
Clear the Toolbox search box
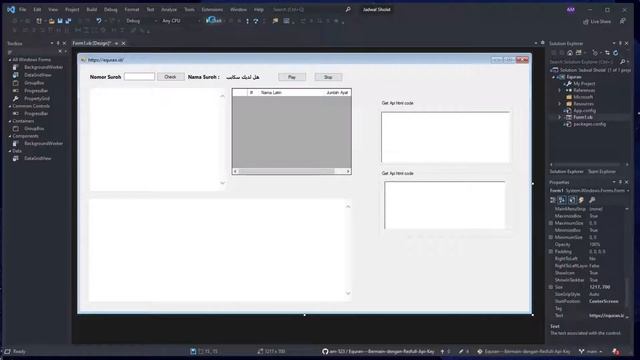click(60, 51)
